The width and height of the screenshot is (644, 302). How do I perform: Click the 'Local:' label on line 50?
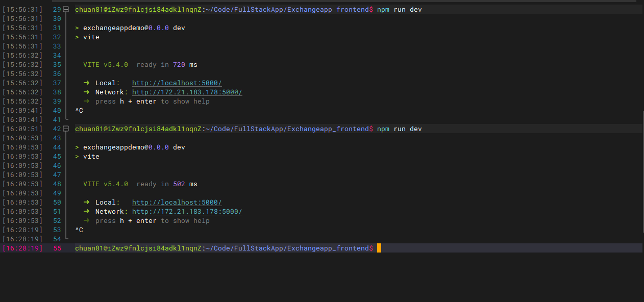click(108, 203)
